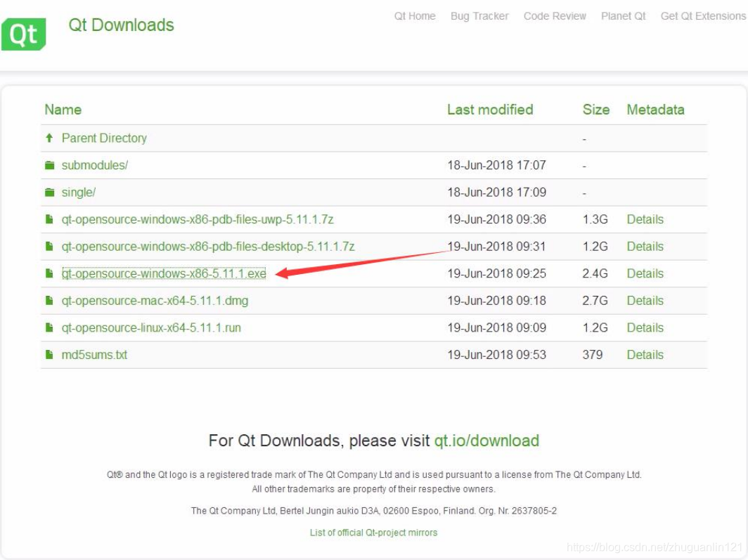Download qt-opensource-linux-x64-5.11.1.run
748x560 pixels.
coord(151,328)
